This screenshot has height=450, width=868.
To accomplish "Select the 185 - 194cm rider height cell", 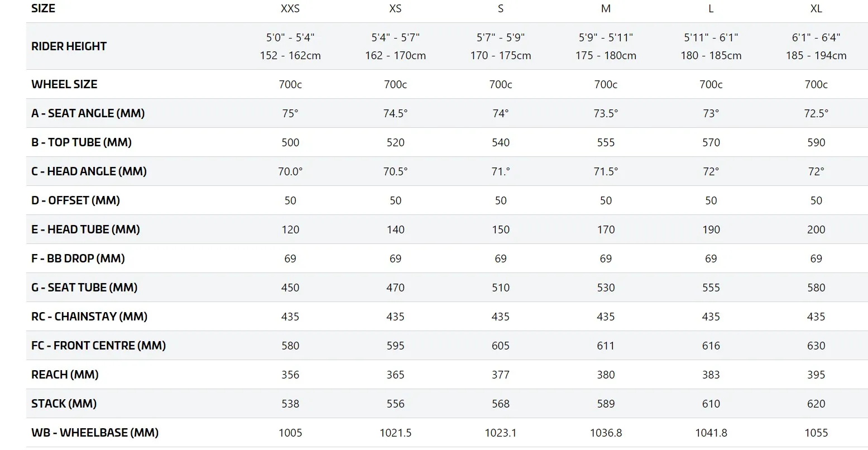I will tap(816, 55).
